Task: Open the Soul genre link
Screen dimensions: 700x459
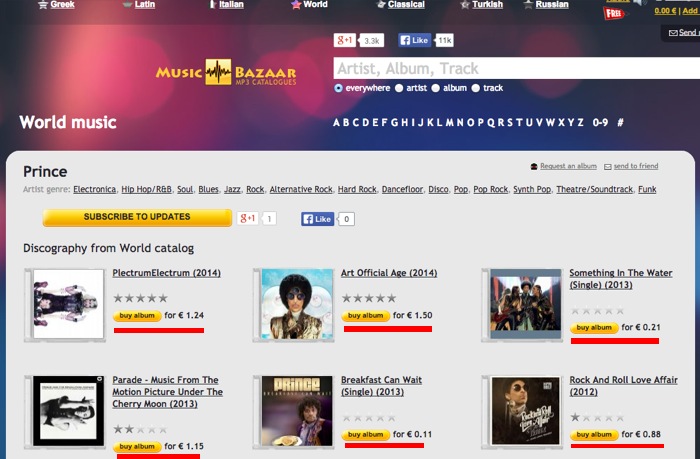Action: pyautogui.click(x=185, y=189)
